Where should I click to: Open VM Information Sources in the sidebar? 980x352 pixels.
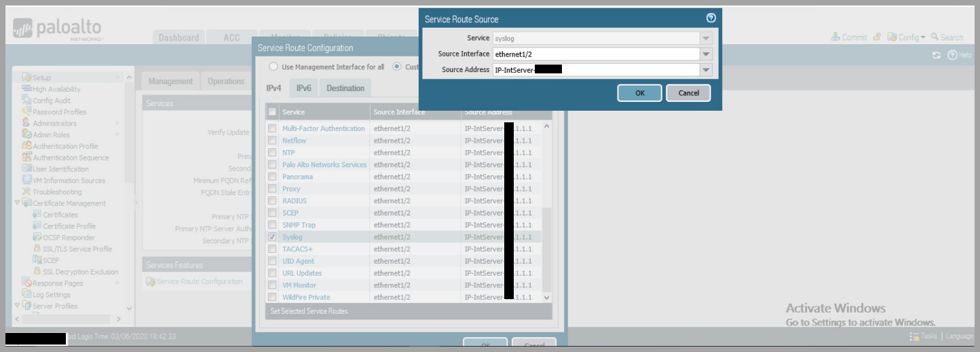coord(69,181)
